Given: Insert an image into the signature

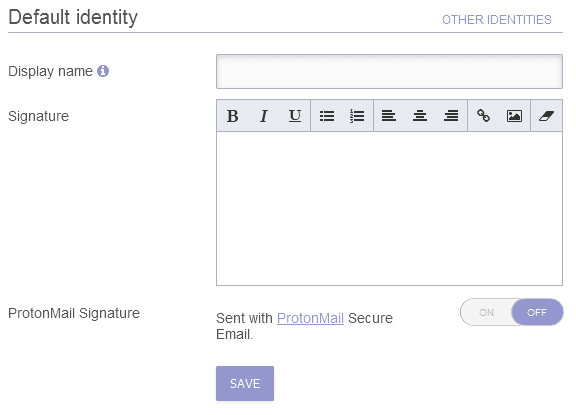Looking at the screenshot, I should pyautogui.click(x=514, y=116).
